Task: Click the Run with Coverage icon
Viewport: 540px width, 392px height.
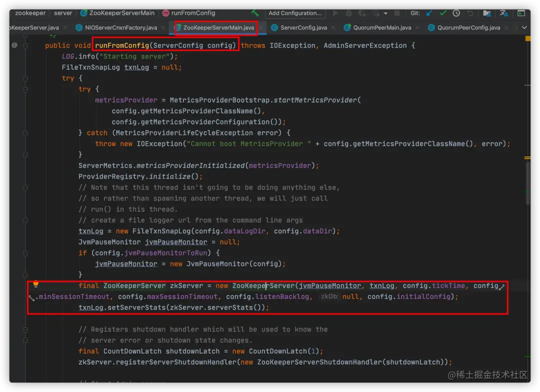Action: point(362,13)
